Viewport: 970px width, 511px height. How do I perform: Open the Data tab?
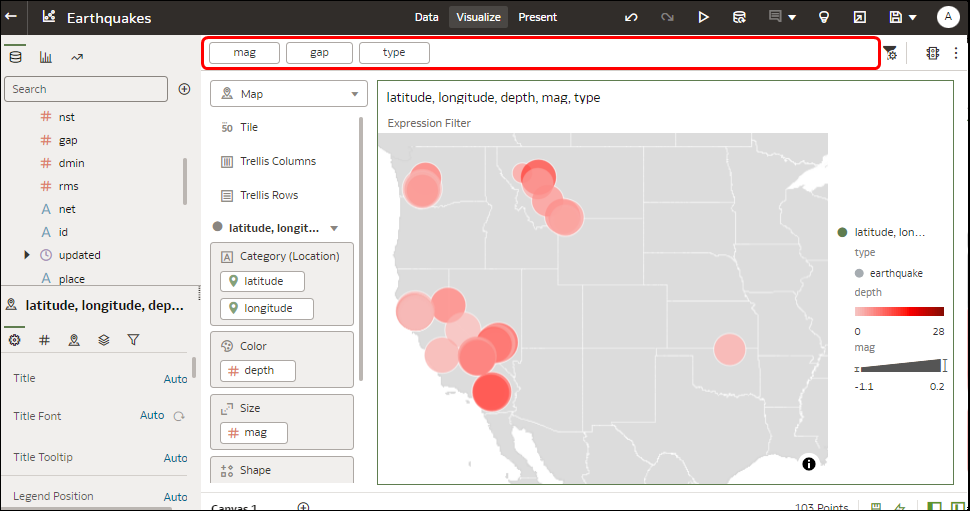[426, 17]
